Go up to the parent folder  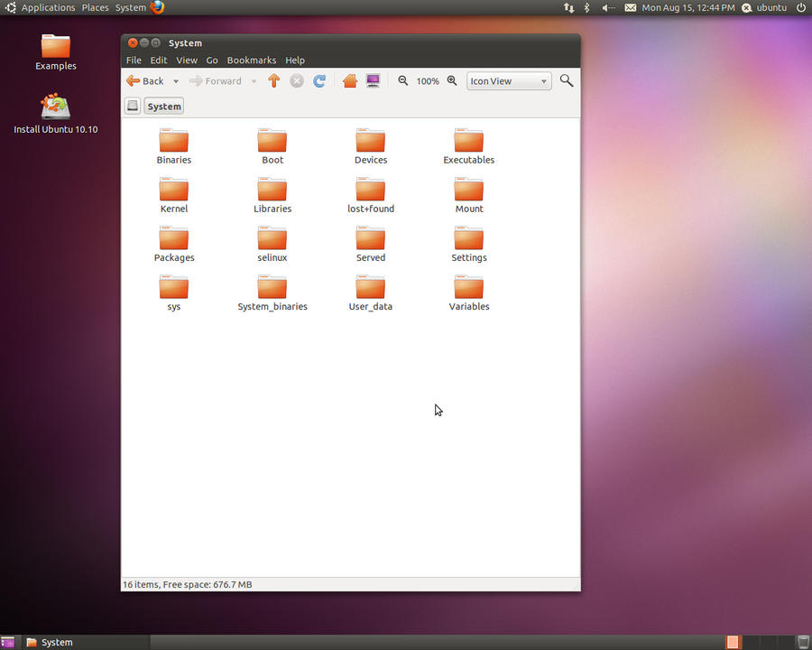[x=274, y=81]
